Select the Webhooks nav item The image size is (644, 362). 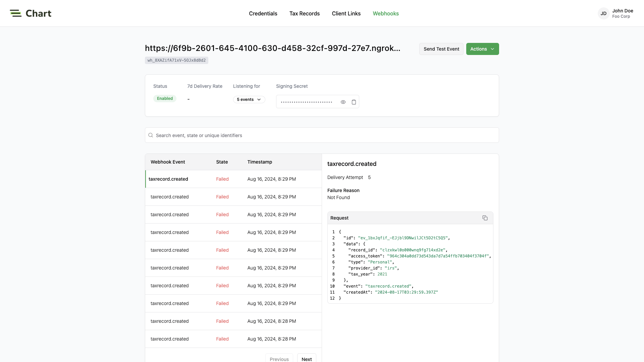385,13
